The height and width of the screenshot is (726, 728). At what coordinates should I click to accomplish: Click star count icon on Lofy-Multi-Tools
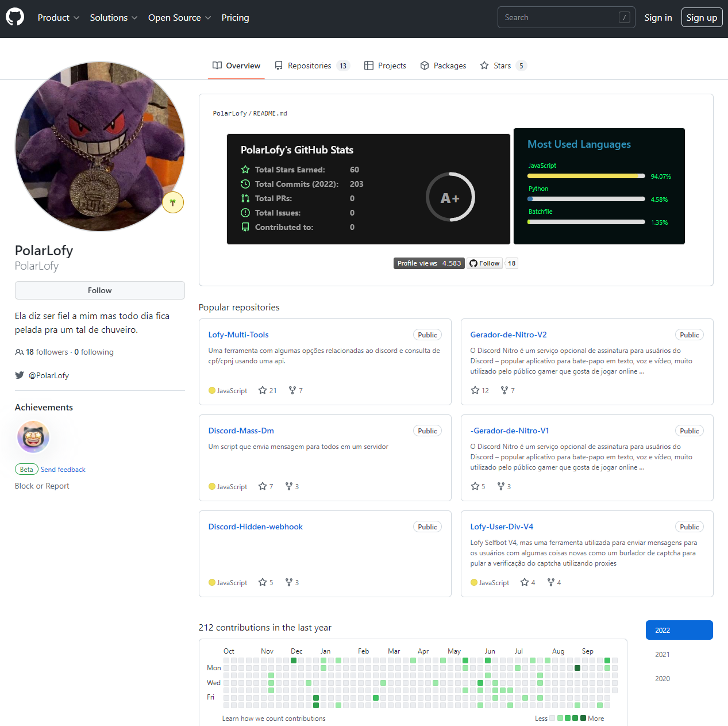click(x=263, y=390)
